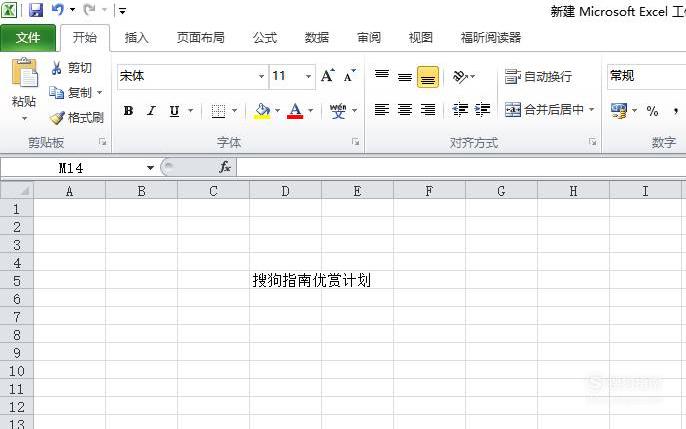Expand 合并后居中 dropdown arrow

coord(592,109)
